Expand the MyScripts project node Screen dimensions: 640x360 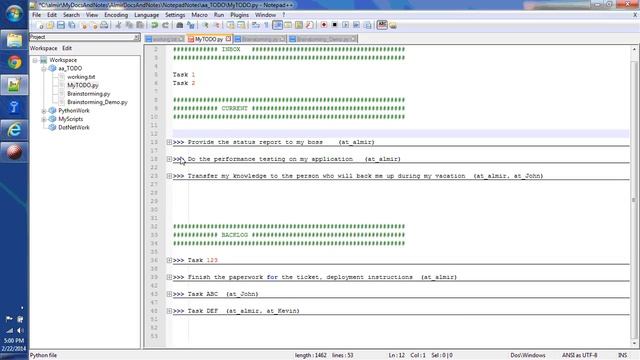[44, 119]
